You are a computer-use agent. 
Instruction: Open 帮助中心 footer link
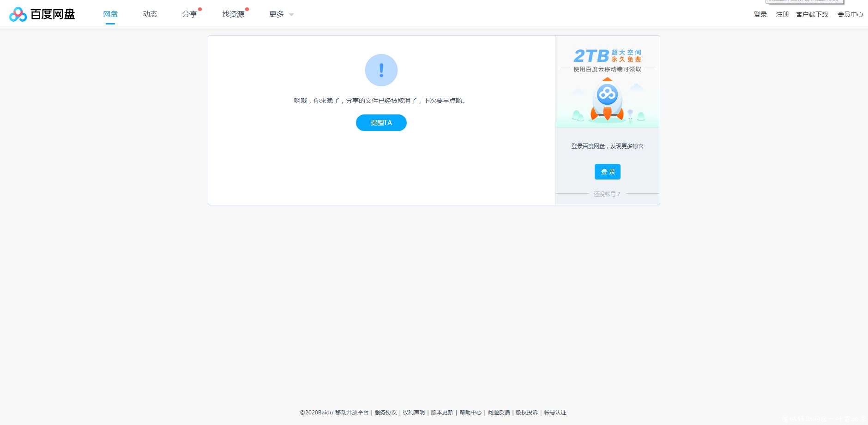tap(470, 413)
